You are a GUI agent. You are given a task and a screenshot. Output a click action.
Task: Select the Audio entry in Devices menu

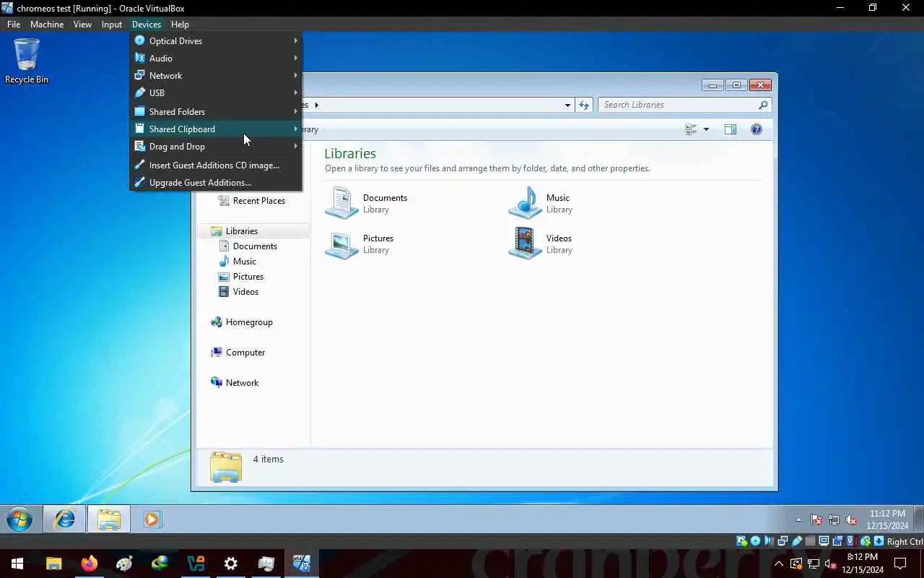click(x=216, y=59)
